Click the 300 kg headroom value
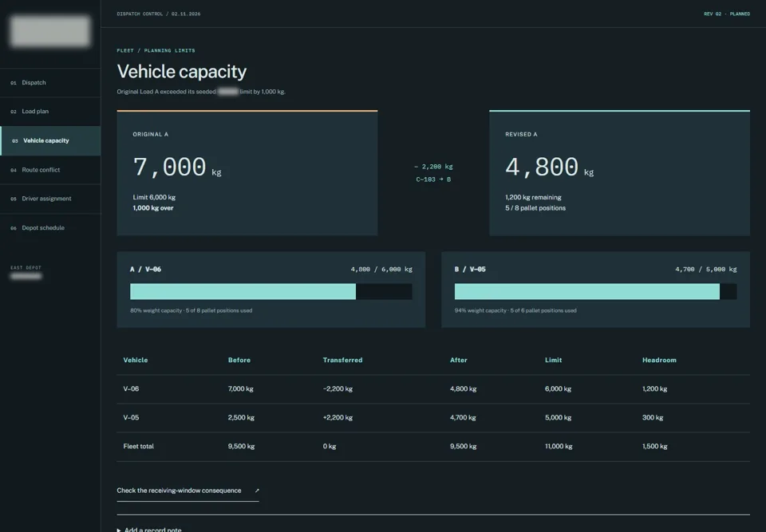The width and height of the screenshot is (766, 532). (653, 418)
